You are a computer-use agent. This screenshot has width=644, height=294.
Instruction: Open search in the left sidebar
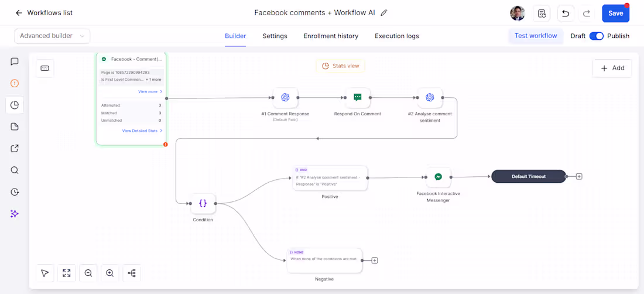click(15, 170)
